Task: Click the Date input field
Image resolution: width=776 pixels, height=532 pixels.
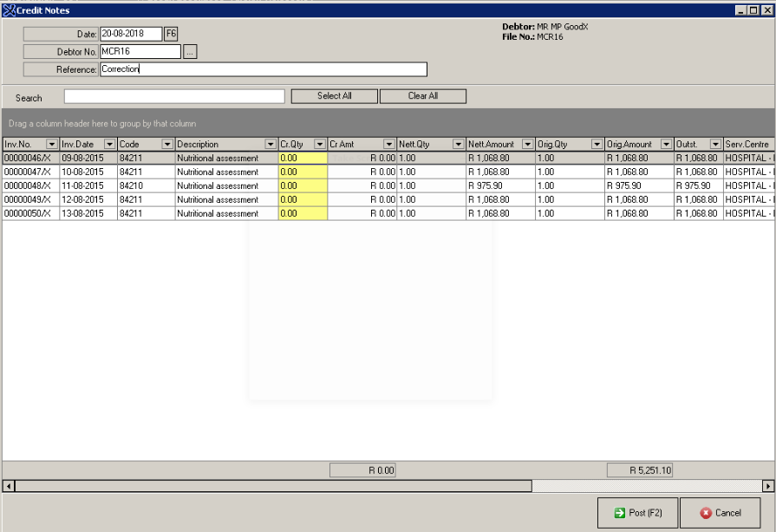Action: tap(130, 34)
